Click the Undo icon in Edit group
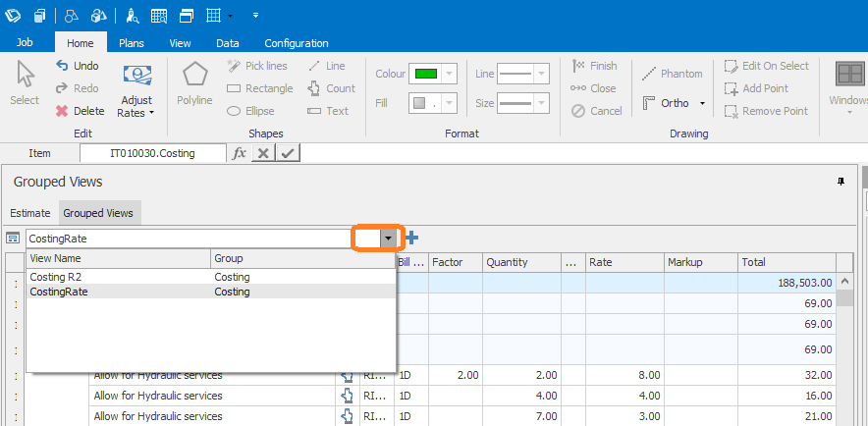868x426 pixels. pos(63,66)
